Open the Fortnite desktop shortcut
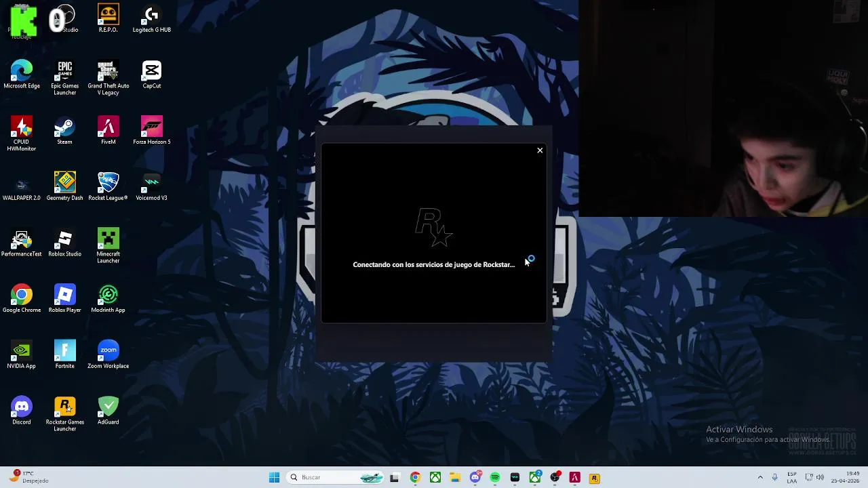Viewport: 868px width, 488px height. (64, 355)
